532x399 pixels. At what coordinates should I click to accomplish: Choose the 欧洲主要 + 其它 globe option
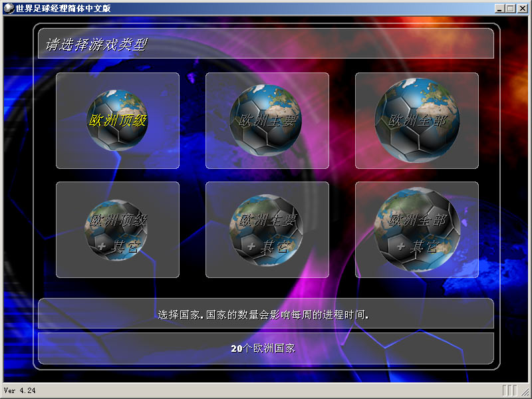tap(267, 229)
